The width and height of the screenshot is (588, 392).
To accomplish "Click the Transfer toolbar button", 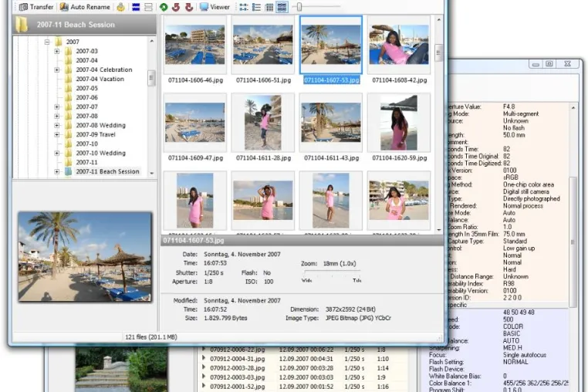I will 36,7.
